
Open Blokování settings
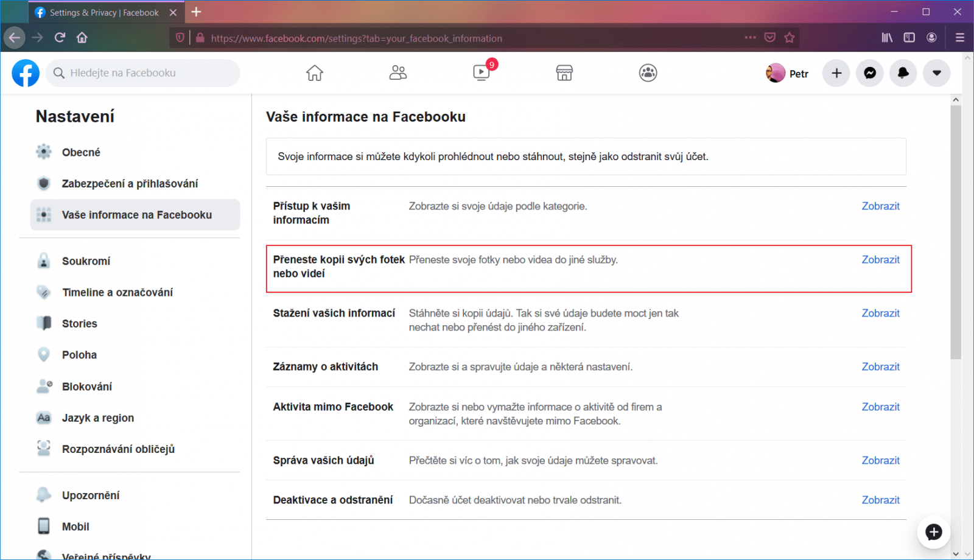(135, 387)
